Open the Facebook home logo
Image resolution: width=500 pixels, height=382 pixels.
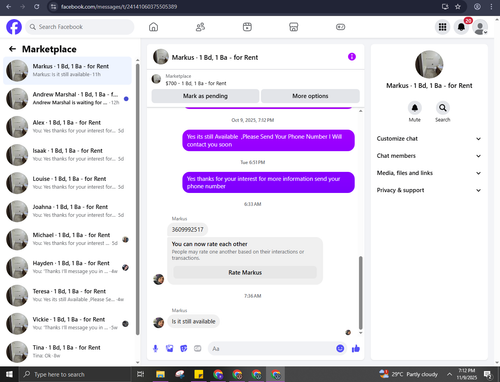14,27
